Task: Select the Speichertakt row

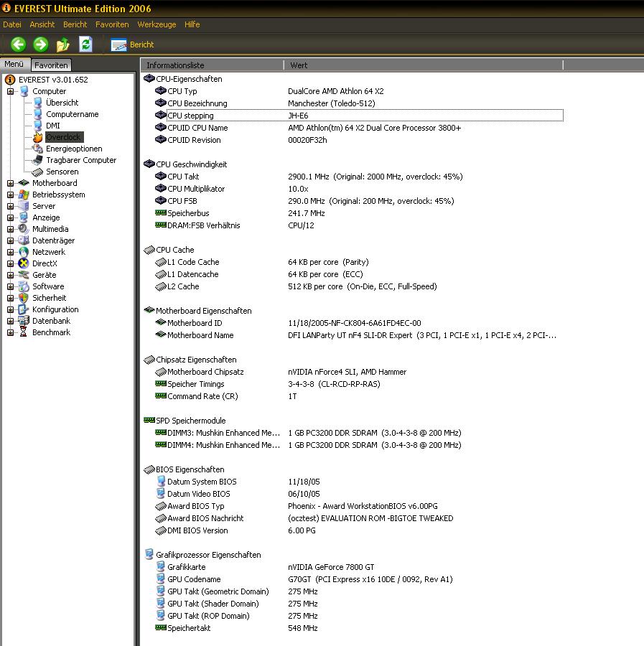Action: coord(359,628)
